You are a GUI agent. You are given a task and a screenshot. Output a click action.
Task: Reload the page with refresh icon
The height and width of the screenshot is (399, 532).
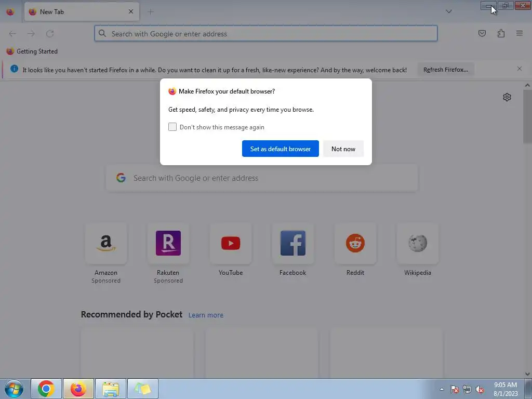point(50,34)
